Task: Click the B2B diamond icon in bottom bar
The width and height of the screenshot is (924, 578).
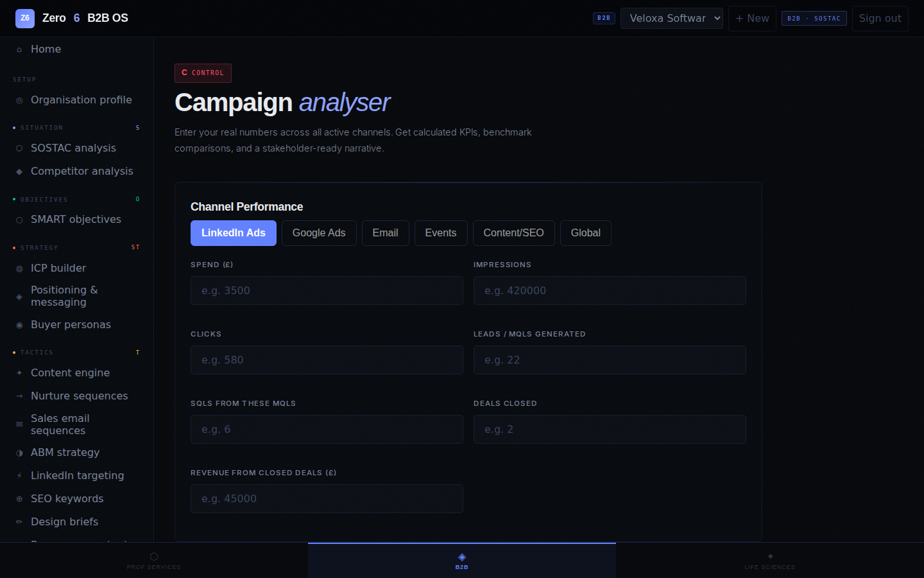Action: [x=462, y=557]
